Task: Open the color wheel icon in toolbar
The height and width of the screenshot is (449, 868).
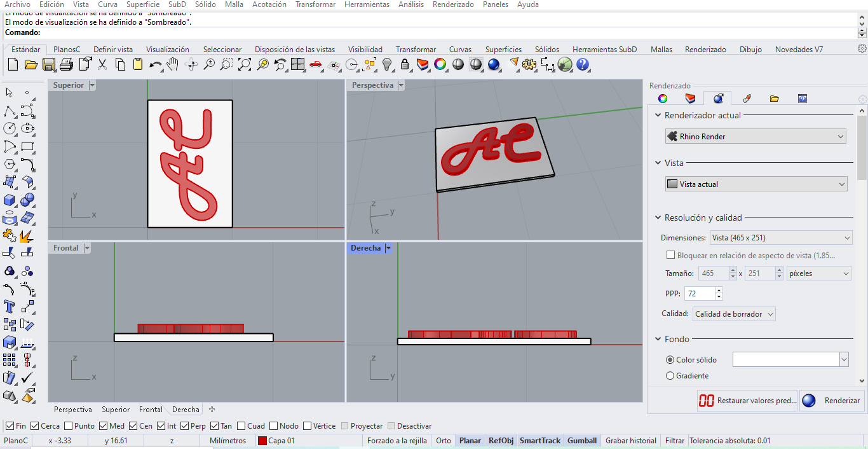Action: point(440,64)
